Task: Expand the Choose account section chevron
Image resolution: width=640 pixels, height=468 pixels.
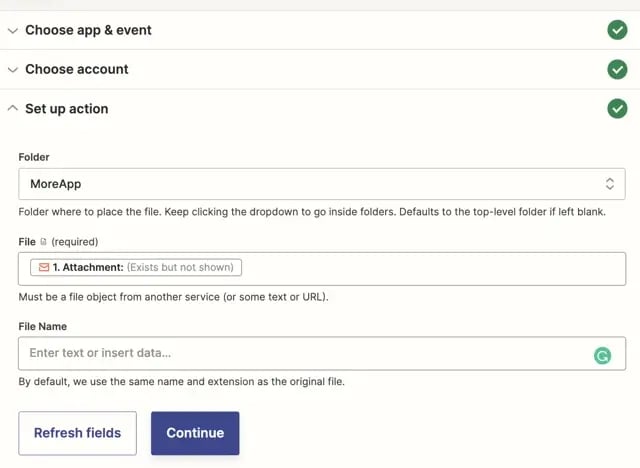Action: (x=13, y=69)
